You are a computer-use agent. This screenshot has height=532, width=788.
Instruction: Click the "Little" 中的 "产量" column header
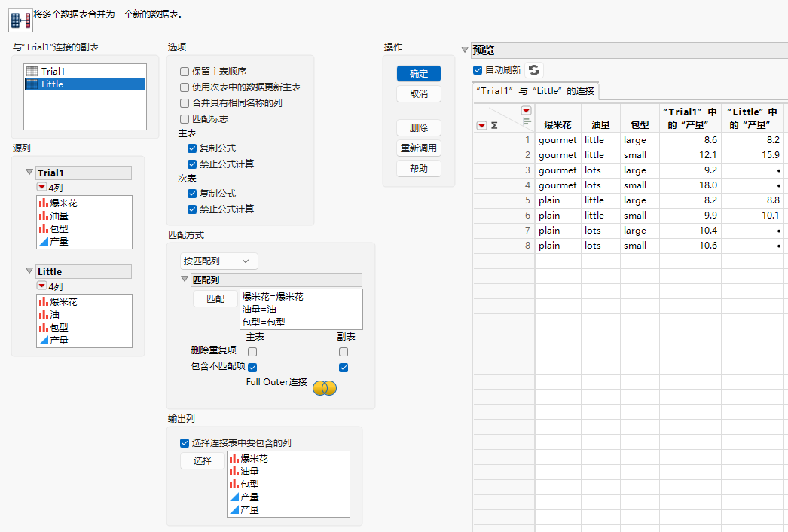click(753, 118)
